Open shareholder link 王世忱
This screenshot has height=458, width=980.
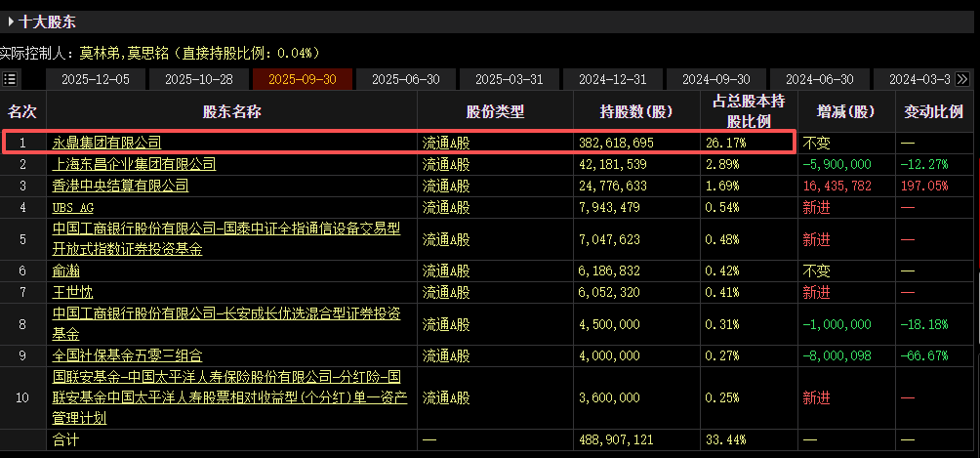pos(72,292)
